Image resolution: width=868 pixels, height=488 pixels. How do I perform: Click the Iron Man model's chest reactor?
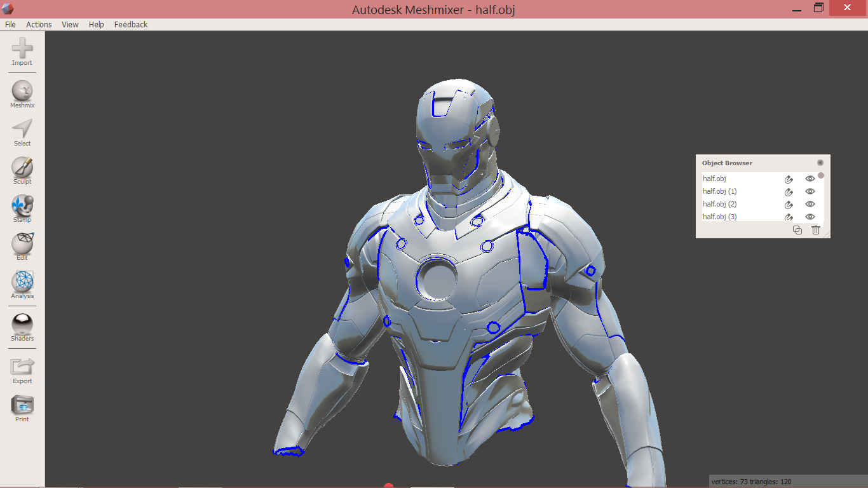tap(437, 280)
